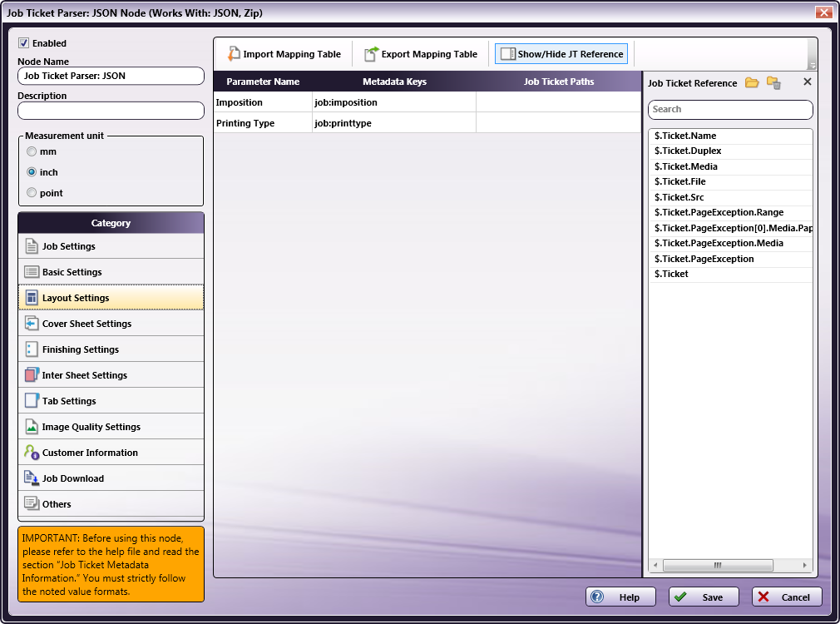Click the Job Ticket Paths cell for Printing Type
840x624 pixels.
[559, 123]
